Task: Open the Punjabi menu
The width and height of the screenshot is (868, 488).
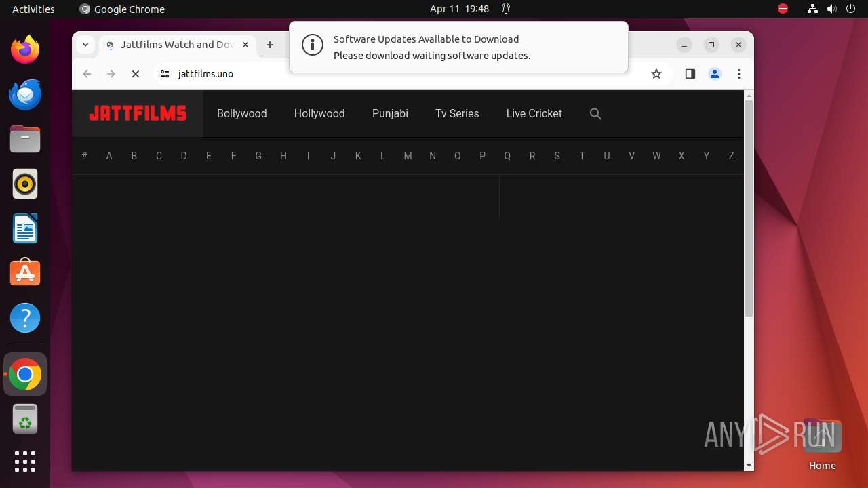Action: tap(390, 114)
